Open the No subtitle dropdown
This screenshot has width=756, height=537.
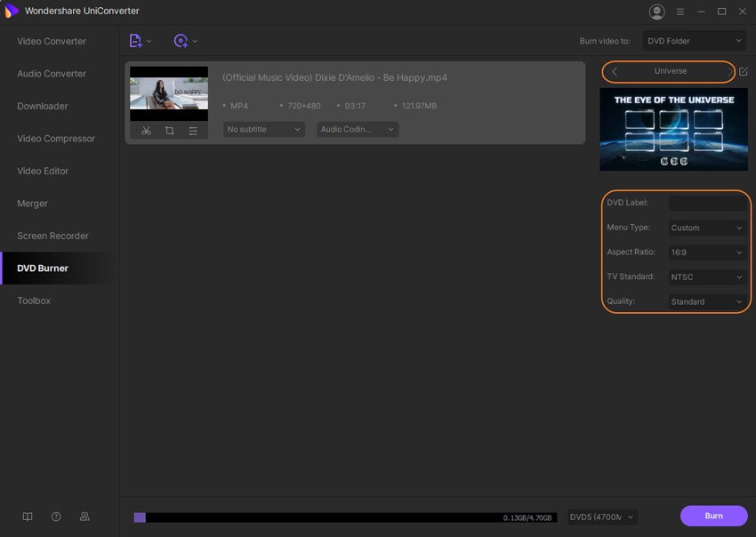(x=262, y=129)
